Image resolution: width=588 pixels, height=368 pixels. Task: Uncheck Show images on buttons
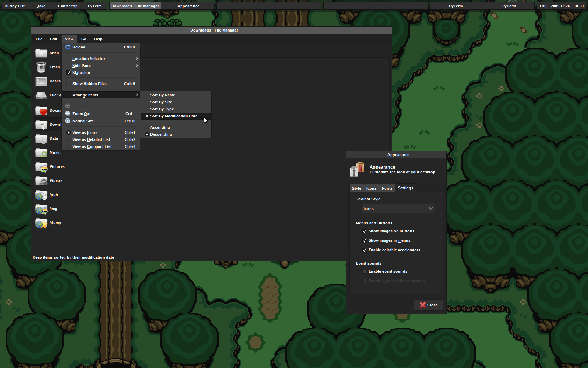364,231
